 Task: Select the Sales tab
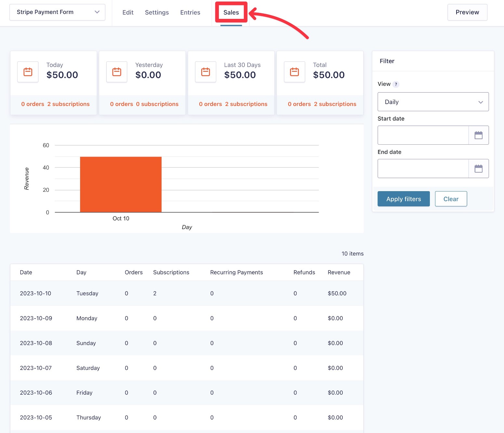coord(231,12)
